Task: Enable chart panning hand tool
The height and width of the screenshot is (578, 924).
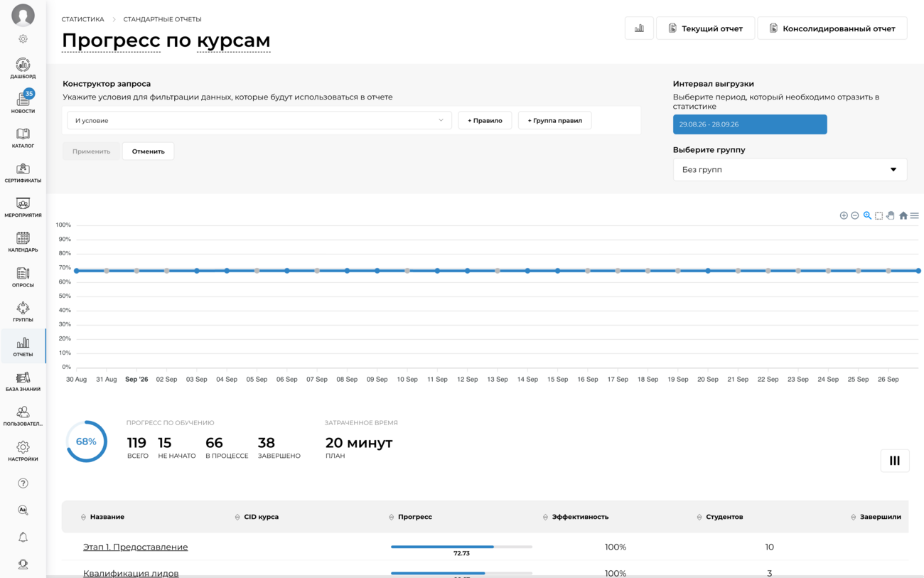Action: 891,215
